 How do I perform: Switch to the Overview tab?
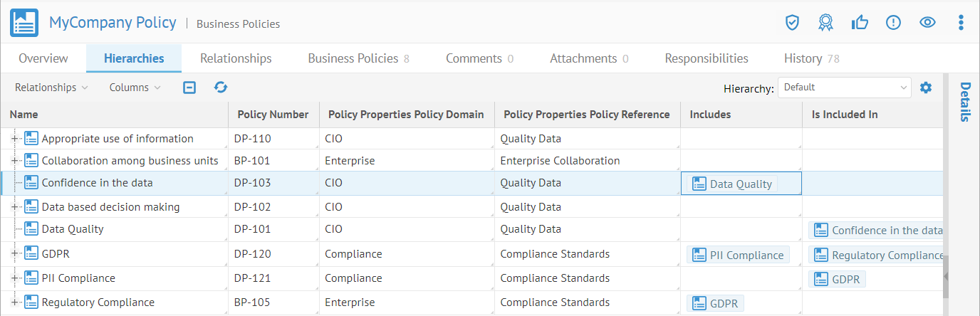point(43,58)
